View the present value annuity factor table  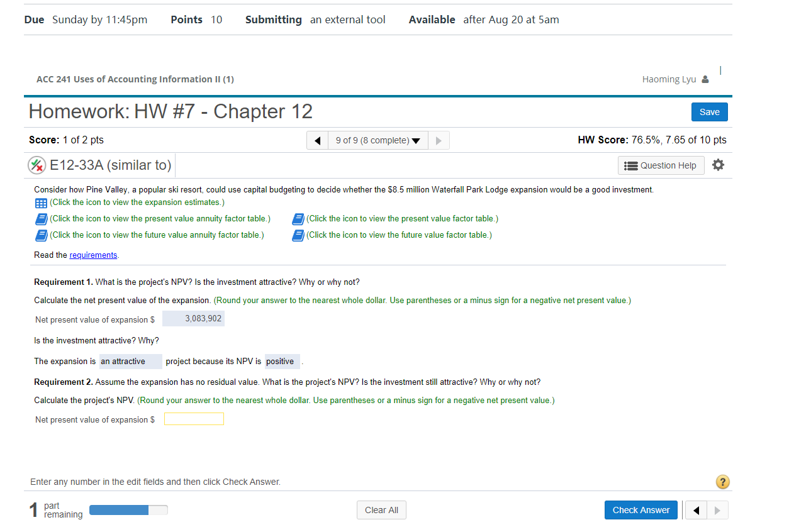pyautogui.click(x=41, y=218)
